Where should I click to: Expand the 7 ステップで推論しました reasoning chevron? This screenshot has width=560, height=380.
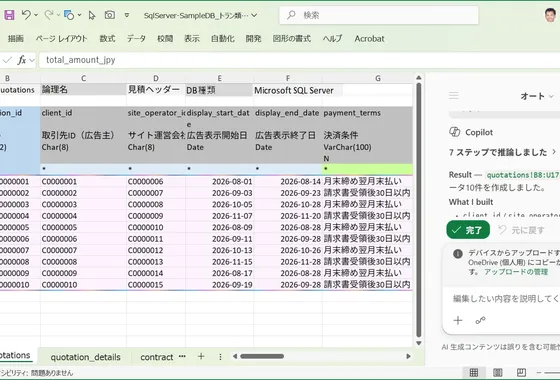554,152
